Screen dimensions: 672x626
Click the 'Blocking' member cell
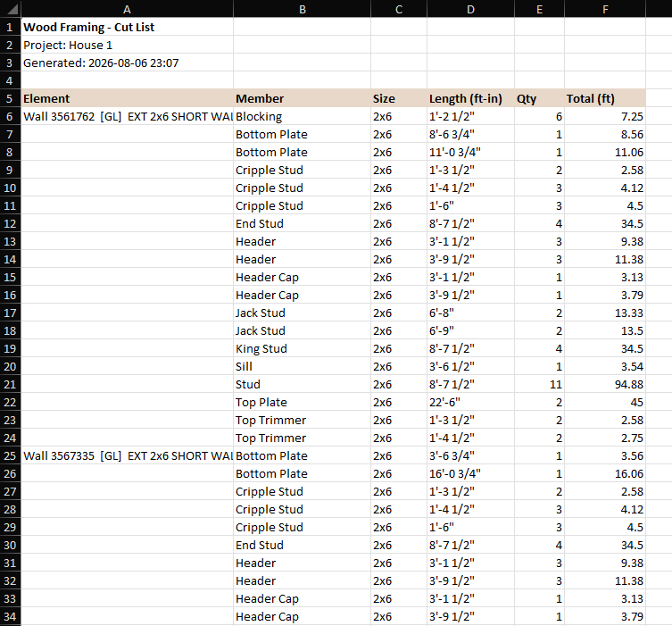point(303,117)
